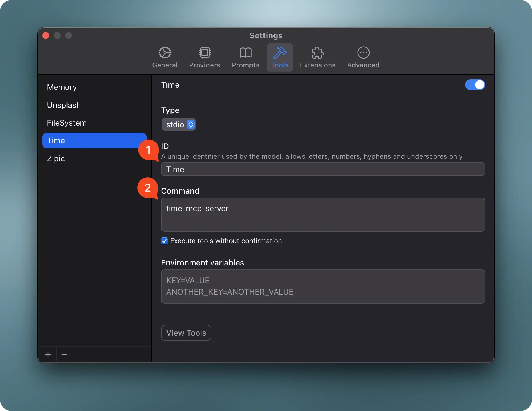Click the Environment variables text area
Viewport: 532px width, 411px height.
pos(323,286)
